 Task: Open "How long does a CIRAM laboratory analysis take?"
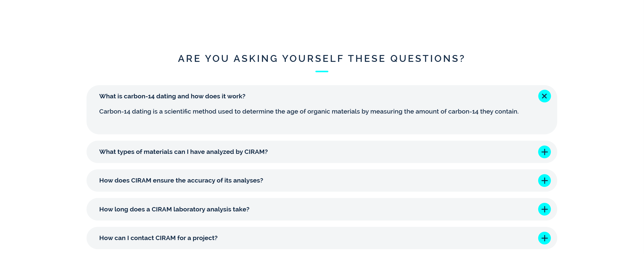(174, 209)
